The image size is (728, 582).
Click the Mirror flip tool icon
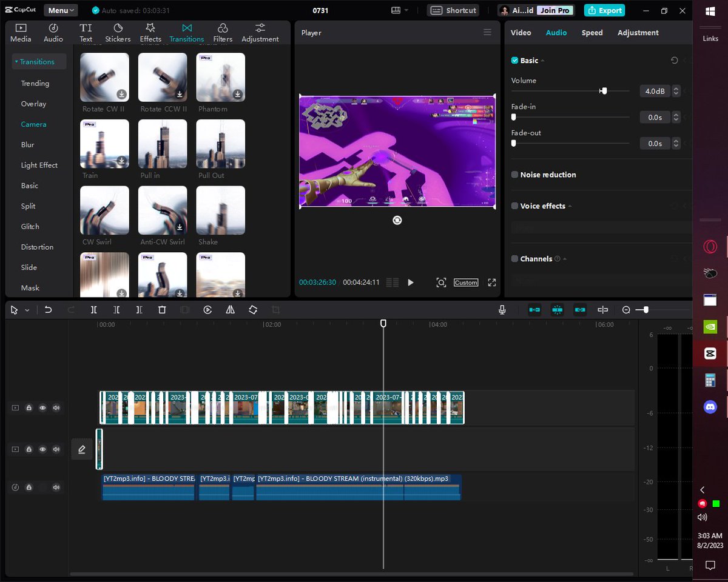(x=230, y=310)
